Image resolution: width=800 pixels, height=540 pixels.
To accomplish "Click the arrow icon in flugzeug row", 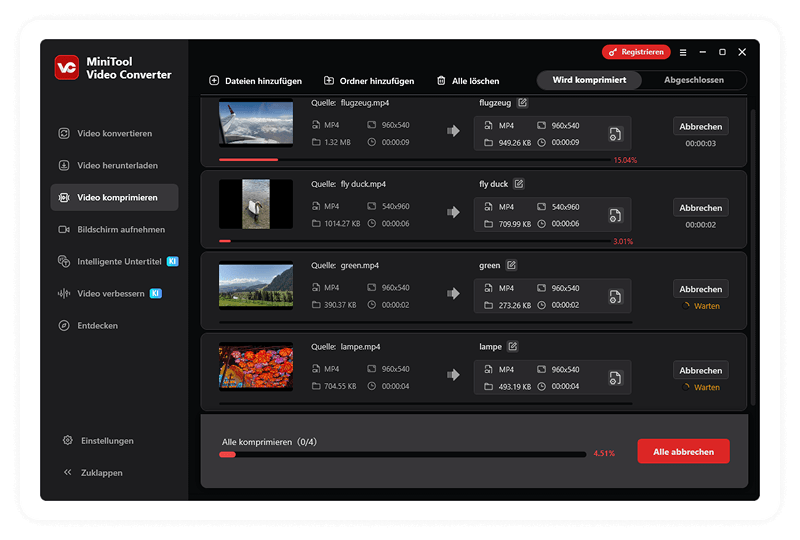I will pos(453,131).
